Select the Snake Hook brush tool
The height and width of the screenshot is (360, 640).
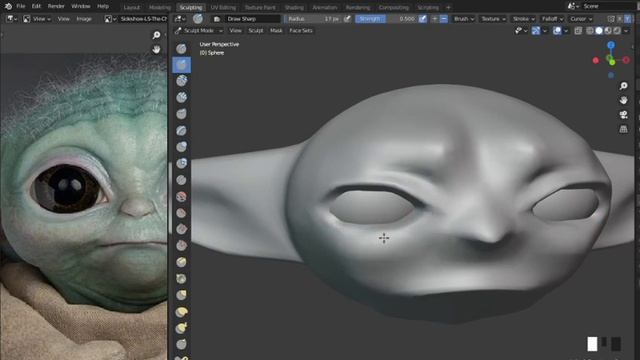click(x=181, y=328)
